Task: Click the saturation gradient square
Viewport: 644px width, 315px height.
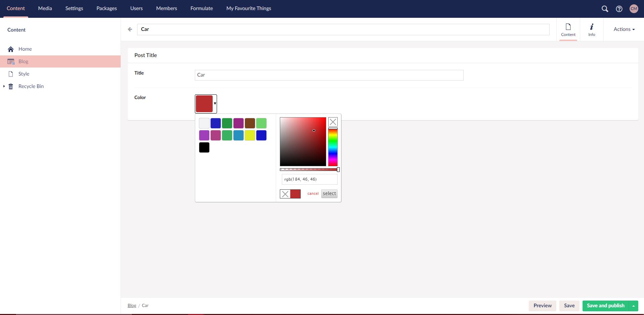Action: point(303,142)
